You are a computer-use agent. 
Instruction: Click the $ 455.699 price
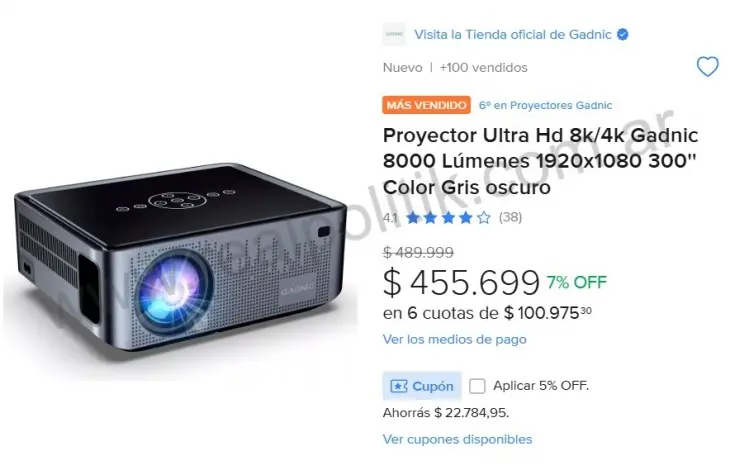(x=461, y=282)
